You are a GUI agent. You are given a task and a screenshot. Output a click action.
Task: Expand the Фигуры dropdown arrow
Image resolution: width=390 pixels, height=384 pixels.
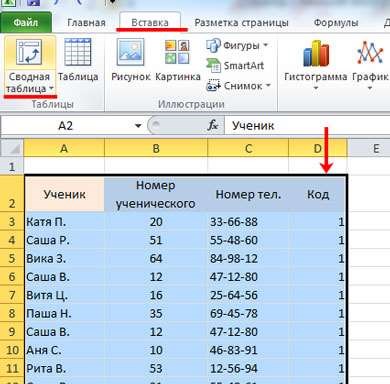click(266, 45)
